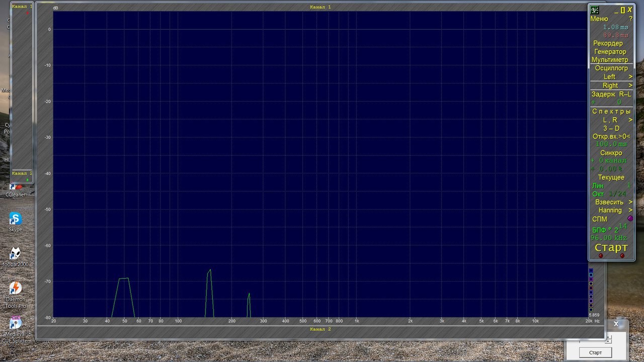Click the Задерж R–L delay label
The image size is (644, 362).
point(611,94)
